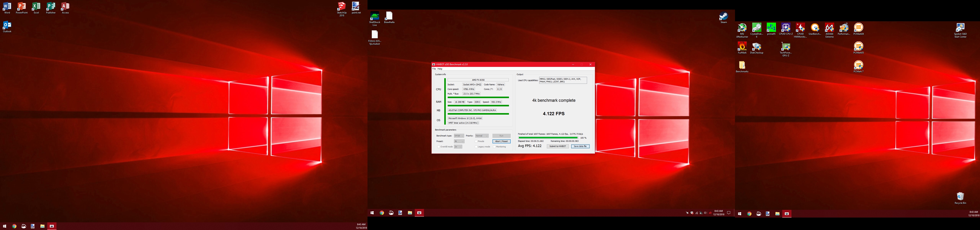The image size is (980, 230).
Task: Open the Word desktop shortcut
Action: [7, 8]
